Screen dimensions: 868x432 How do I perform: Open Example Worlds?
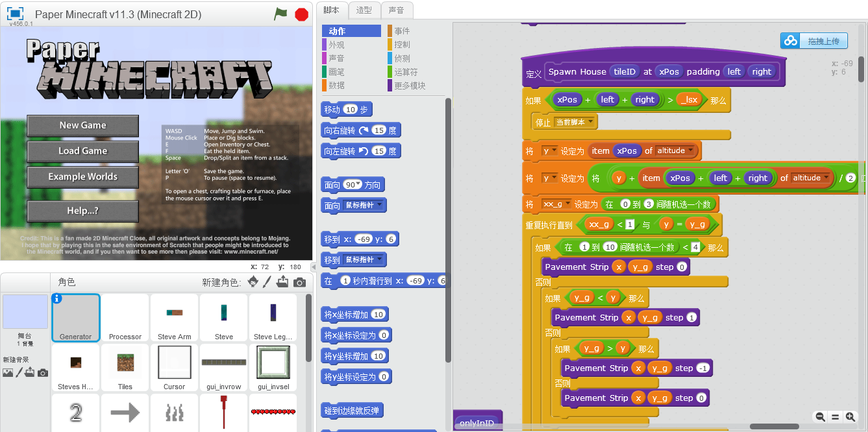click(x=82, y=177)
